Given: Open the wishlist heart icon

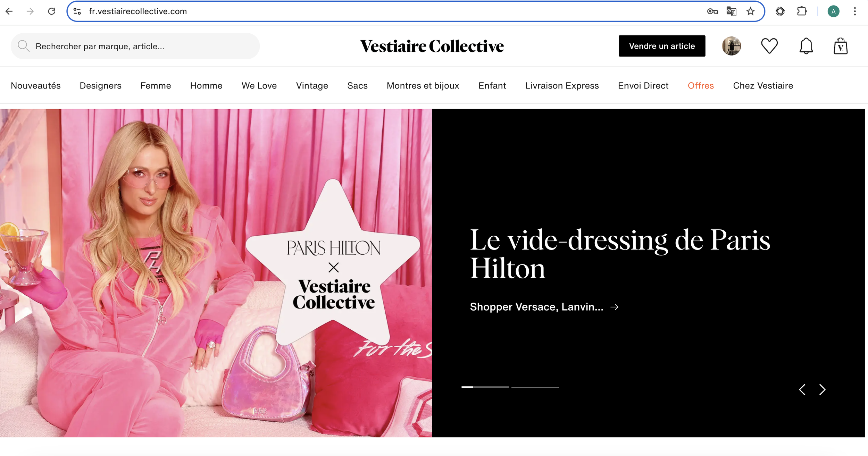Looking at the screenshot, I should 769,46.
